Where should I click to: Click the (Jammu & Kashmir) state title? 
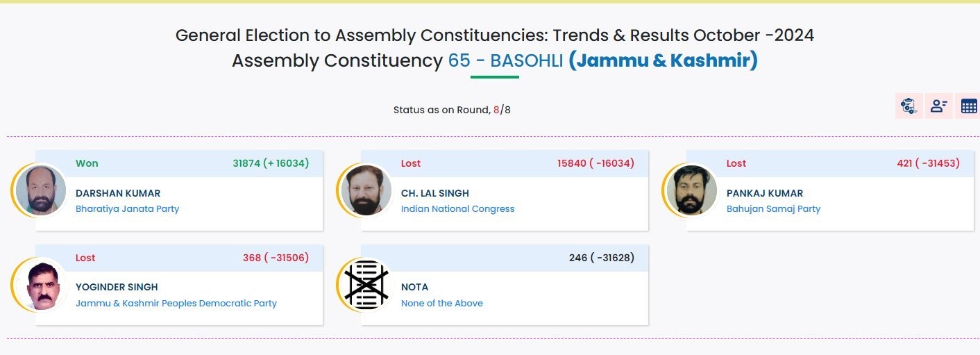pyautogui.click(x=663, y=60)
